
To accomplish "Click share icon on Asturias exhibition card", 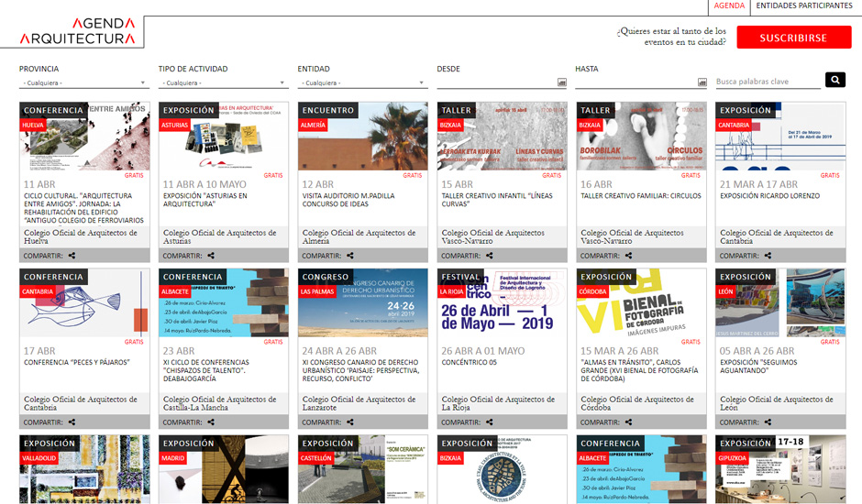I will [211, 257].
